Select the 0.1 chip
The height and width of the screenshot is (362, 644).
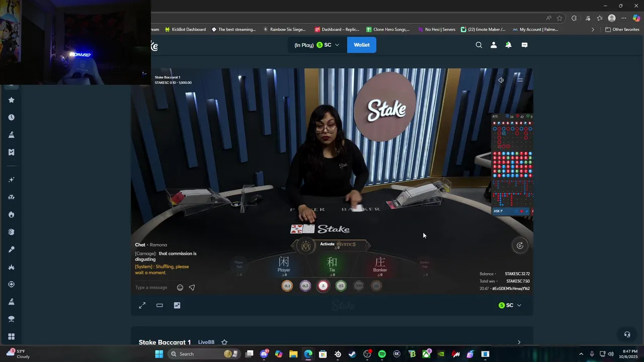tap(287, 286)
